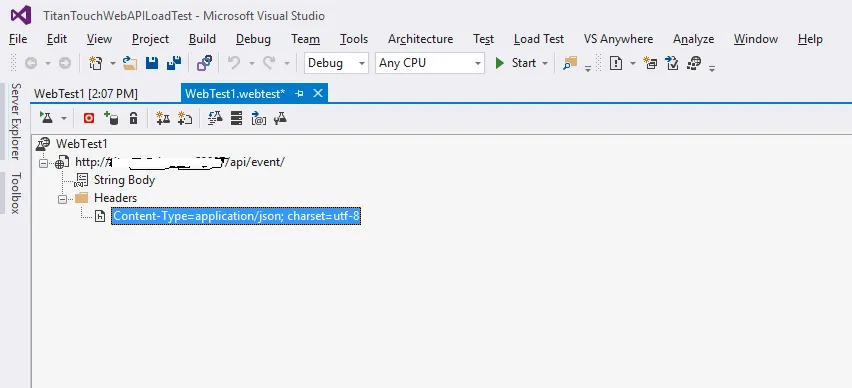Image resolution: width=852 pixels, height=388 pixels.
Task: Collapse the http api/event request node
Action: [44, 162]
